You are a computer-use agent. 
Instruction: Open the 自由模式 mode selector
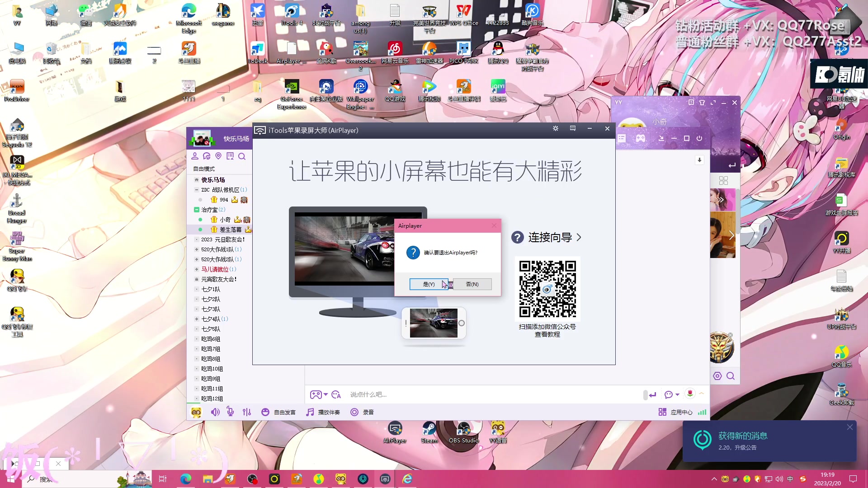[x=204, y=169]
